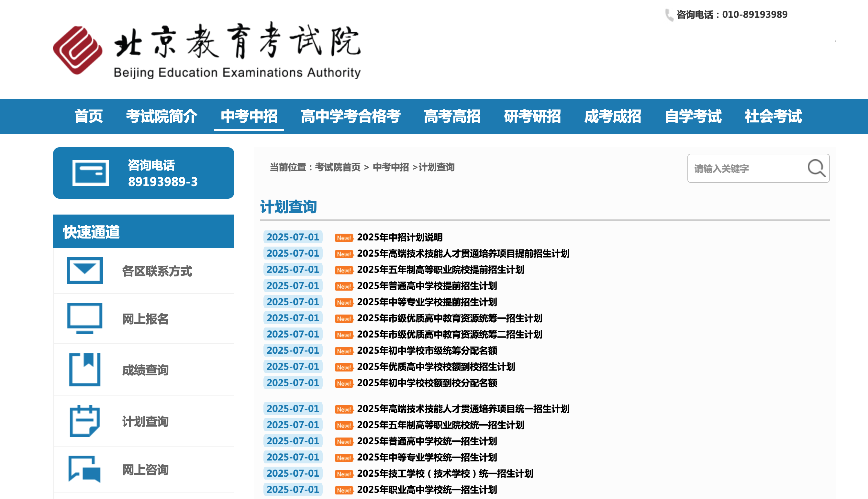Open 2025年市级优质高中教育资源统筹二招生计划
Viewport: 868px width, 499px height.
pyautogui.click(x=449, y=334)
